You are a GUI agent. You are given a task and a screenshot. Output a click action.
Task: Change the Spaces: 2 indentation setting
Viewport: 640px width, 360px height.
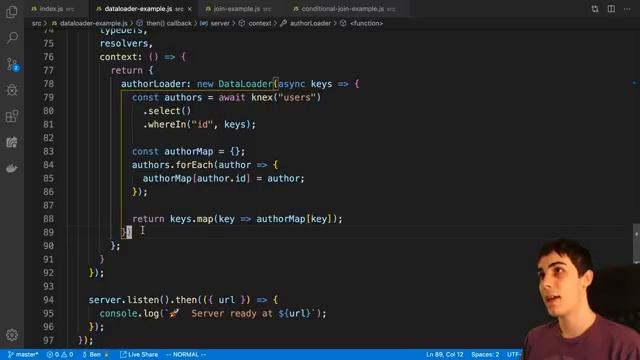485,354
